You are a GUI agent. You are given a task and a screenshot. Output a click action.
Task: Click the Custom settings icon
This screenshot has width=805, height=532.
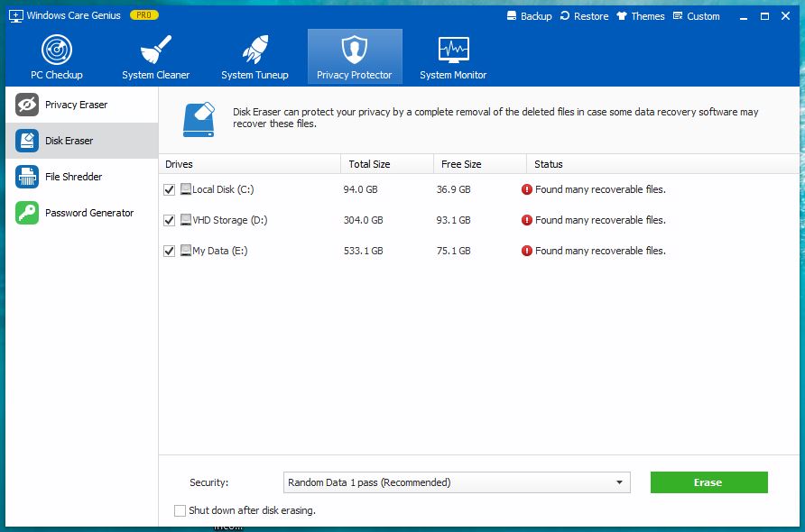tap(678, 16)
